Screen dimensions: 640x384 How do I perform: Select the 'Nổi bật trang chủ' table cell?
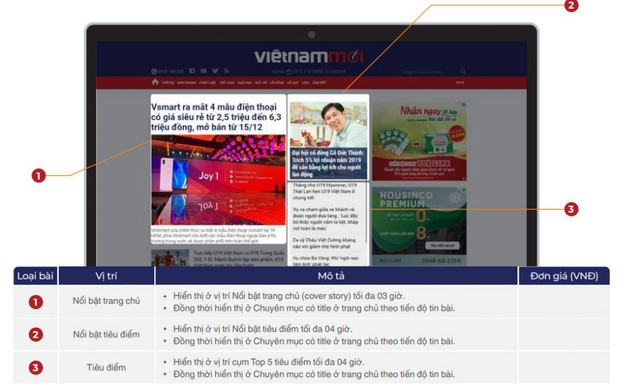(x=106, y=301)
